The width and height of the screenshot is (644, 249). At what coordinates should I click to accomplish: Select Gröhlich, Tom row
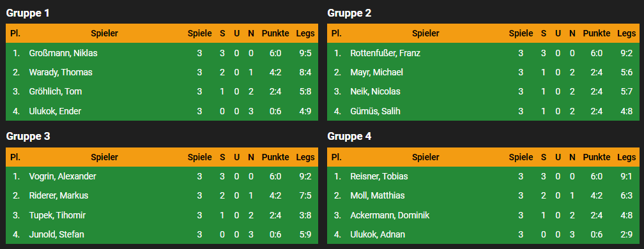click(x=162, y=91)
